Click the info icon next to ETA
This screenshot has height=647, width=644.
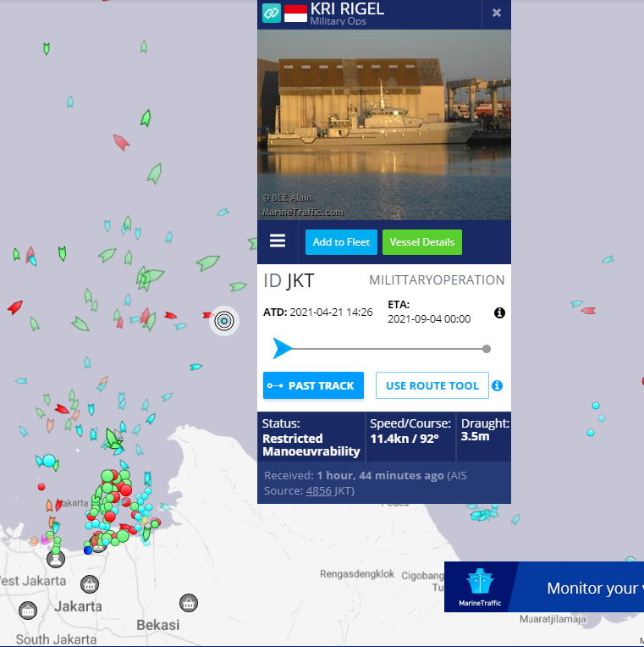pyautogui.click(x=499, y=313)
